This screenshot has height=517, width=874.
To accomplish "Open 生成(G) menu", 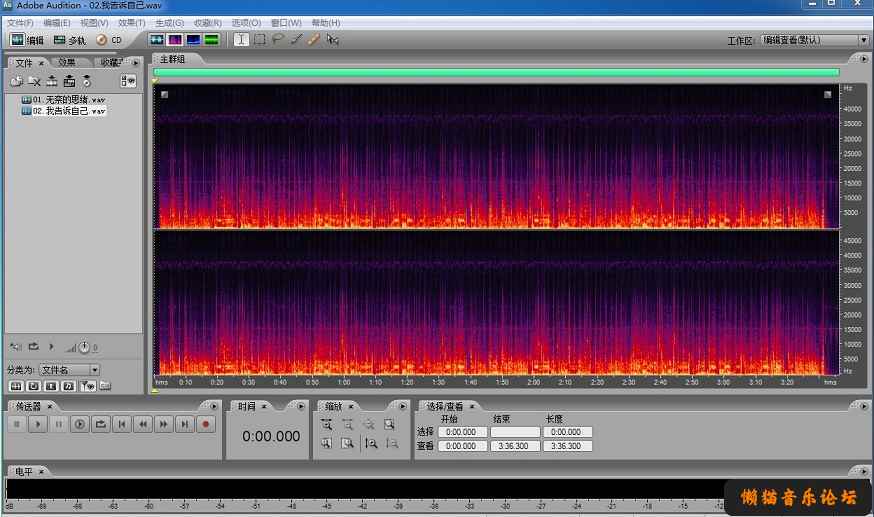I will [x=169, y=23].
